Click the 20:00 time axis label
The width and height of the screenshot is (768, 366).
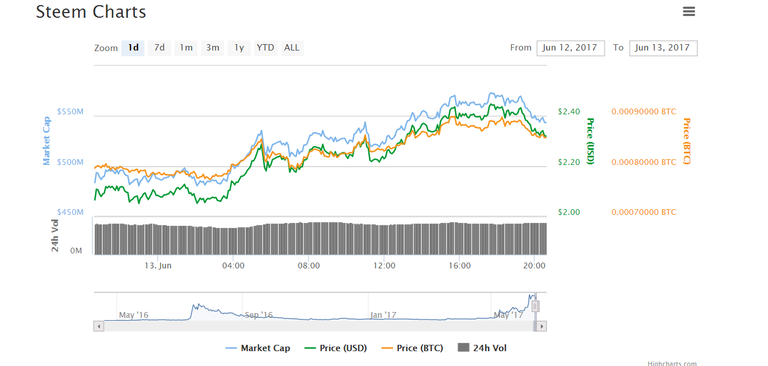[x=535, y=266]
